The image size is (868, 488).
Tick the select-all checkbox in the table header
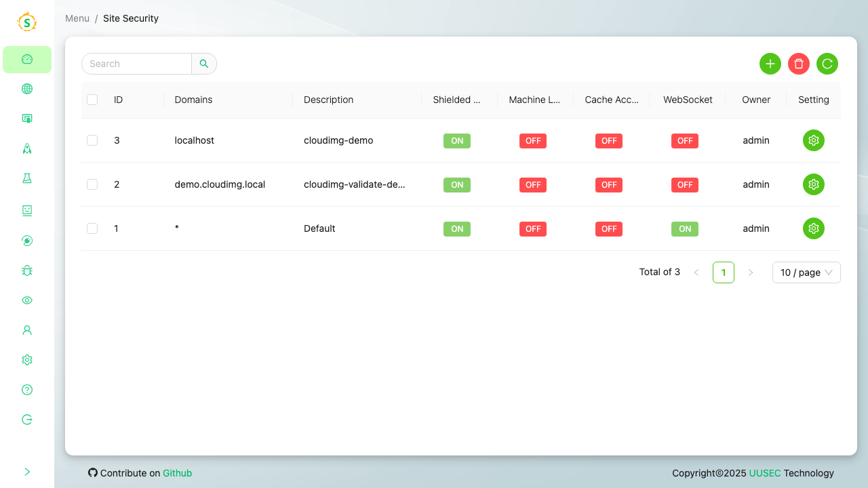click(92, 100)
